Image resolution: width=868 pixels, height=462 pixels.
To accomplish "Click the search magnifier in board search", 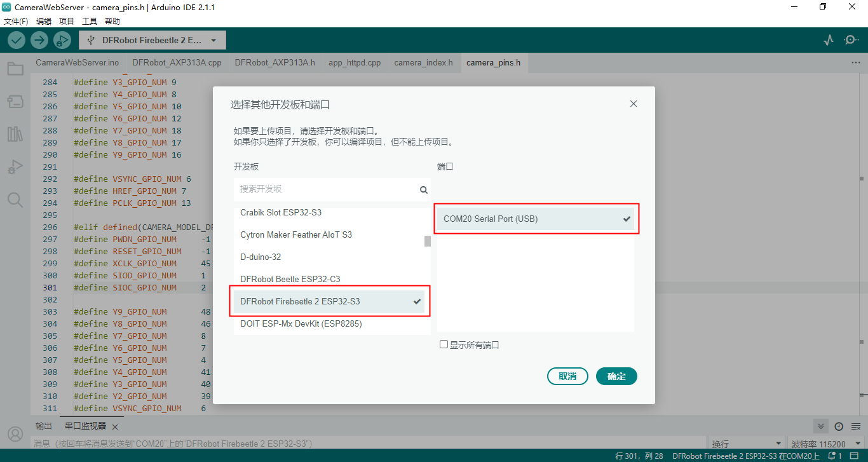I will (x=424, y=189).
